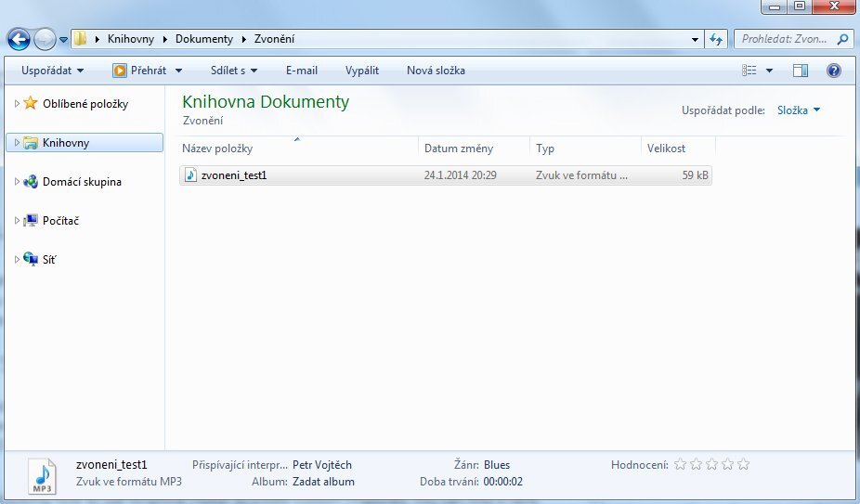This screenshot has height=504, width=860.
Task: Expand Domácí skupina tree node
Action: 17,182
